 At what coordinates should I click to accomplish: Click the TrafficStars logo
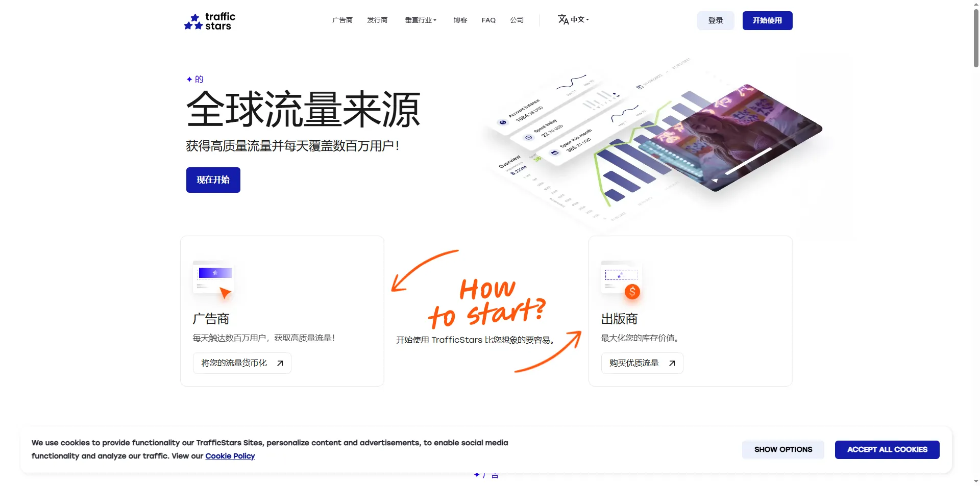[x=210, y=21]
